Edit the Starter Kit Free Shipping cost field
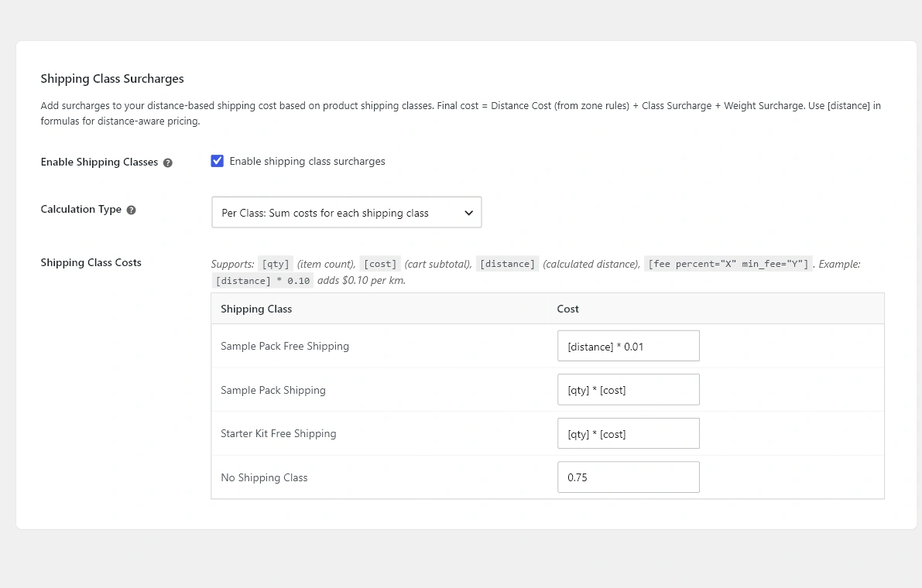 tap(628, 433)
